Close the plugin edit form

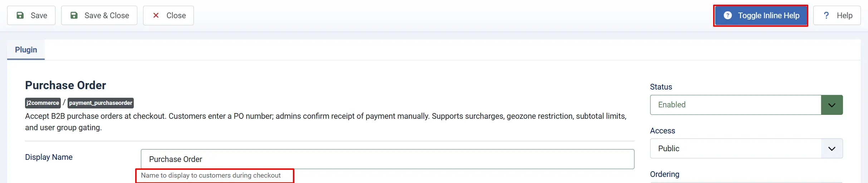(168, 15)
